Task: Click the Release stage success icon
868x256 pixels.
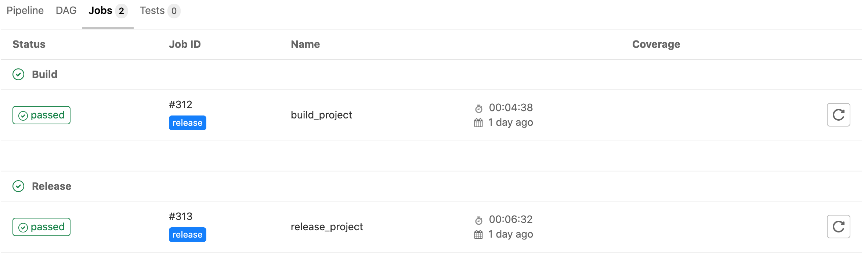Action: click(x=18, y=186)
